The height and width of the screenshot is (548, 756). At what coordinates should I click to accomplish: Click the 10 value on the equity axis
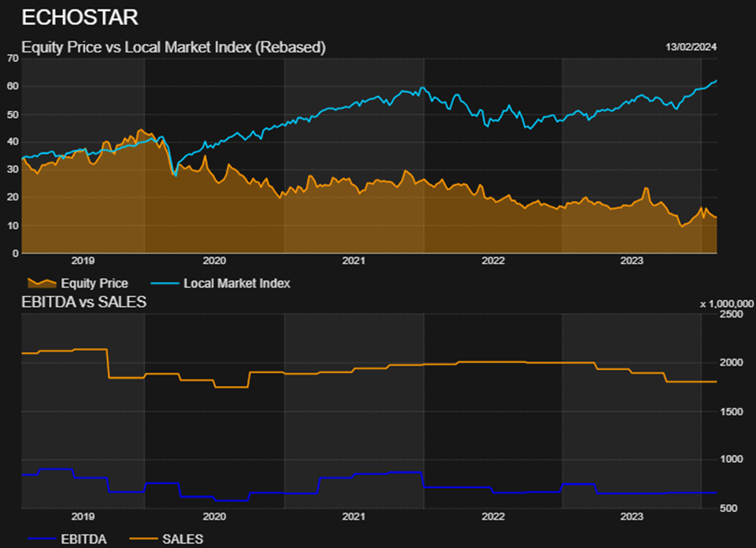tap(13, 225)
